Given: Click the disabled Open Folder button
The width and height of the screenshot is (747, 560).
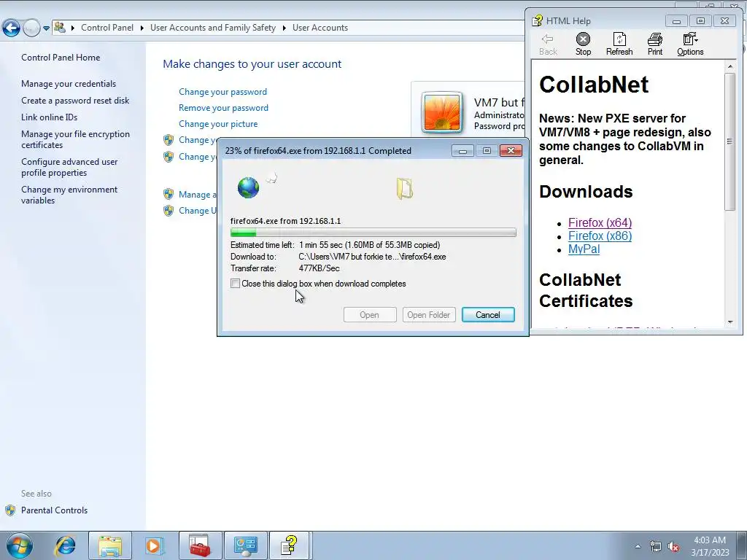Looking at the screenshot, I should 429,315.
